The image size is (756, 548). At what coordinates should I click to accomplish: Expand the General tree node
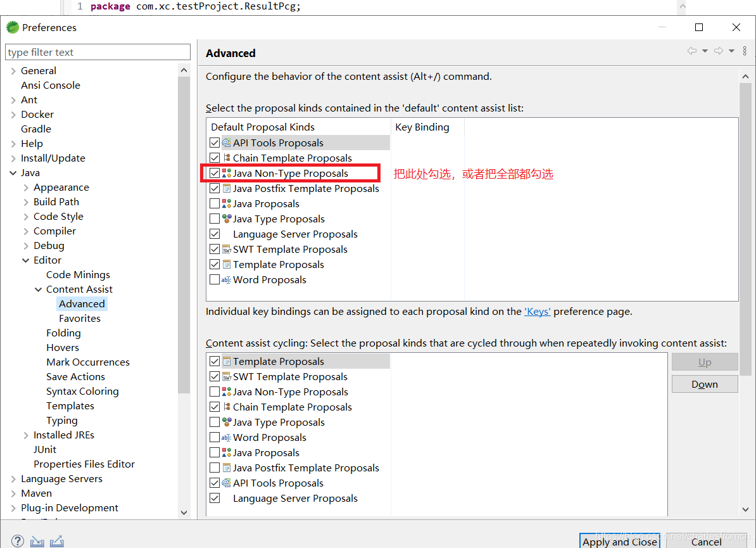tap(13, 71)
